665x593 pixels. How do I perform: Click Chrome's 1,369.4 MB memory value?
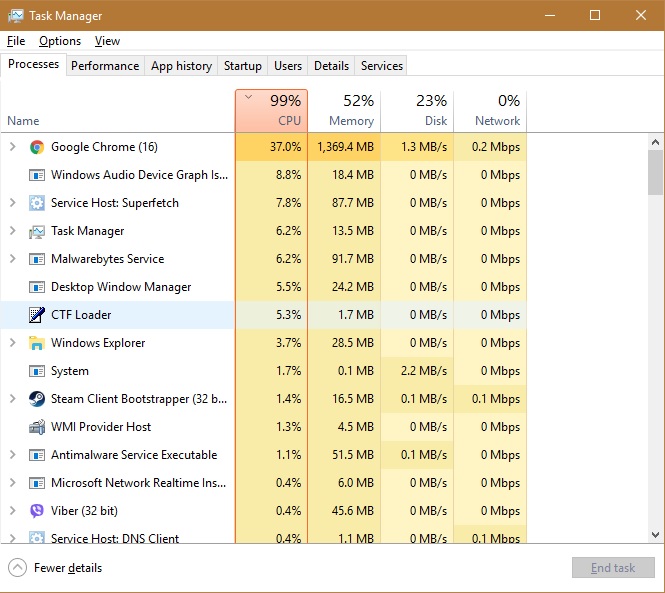coord(346,147)
